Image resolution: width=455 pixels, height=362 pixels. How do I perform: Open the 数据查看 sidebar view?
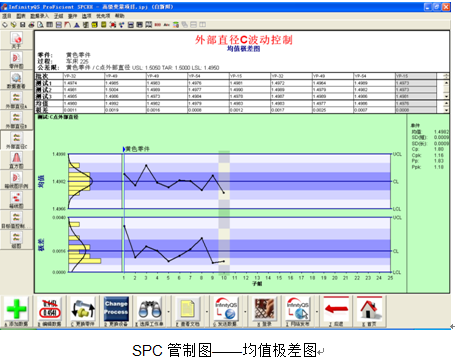click(x=16, y=80)
